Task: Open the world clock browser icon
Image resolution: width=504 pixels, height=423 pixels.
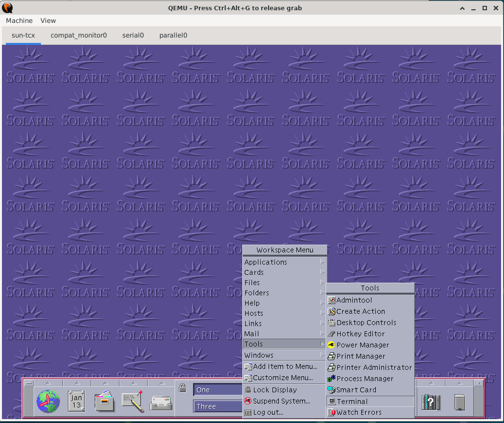Action: (x=48, y=402)
